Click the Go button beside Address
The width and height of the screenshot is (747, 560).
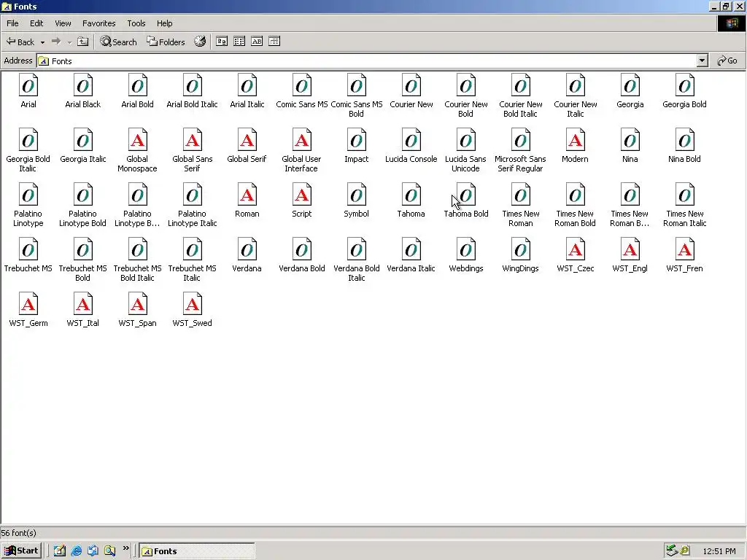(727, 61)
